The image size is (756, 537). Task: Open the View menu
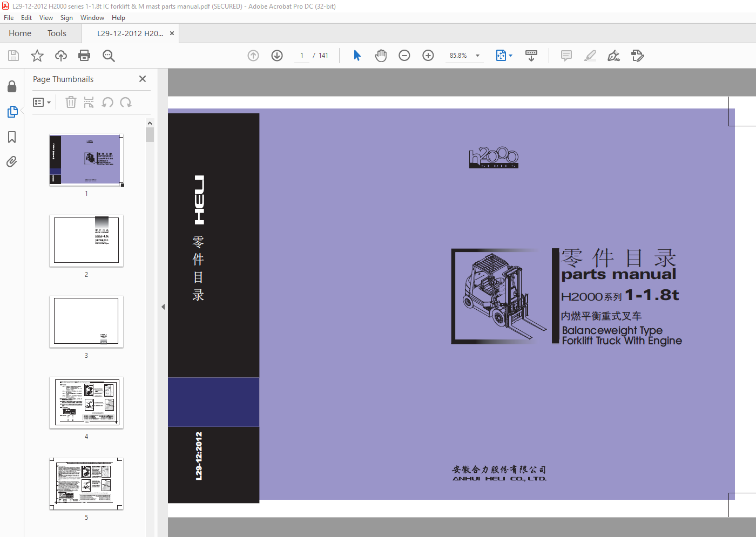pyautogui.click(x=46, y=18)
